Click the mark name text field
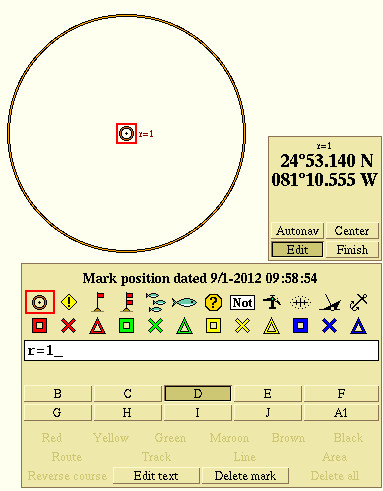 [201, 350]
